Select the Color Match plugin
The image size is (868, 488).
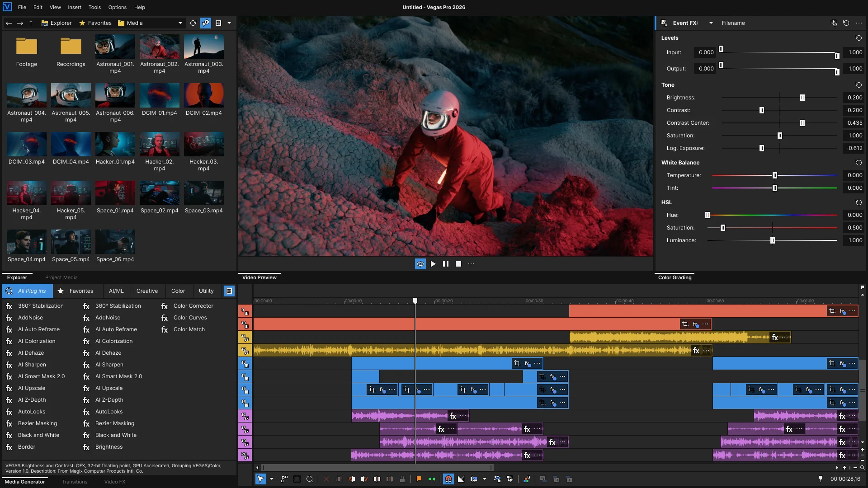(x=189, y=329)
